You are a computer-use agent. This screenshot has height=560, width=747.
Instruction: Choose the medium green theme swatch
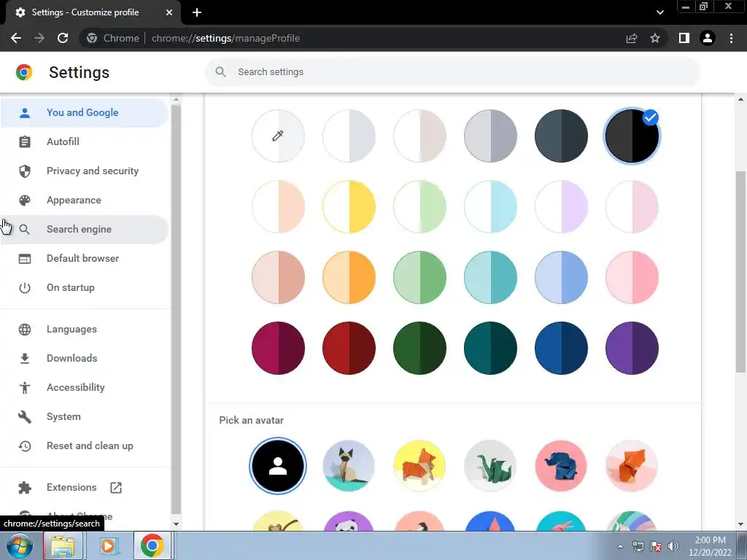[419, 278]
